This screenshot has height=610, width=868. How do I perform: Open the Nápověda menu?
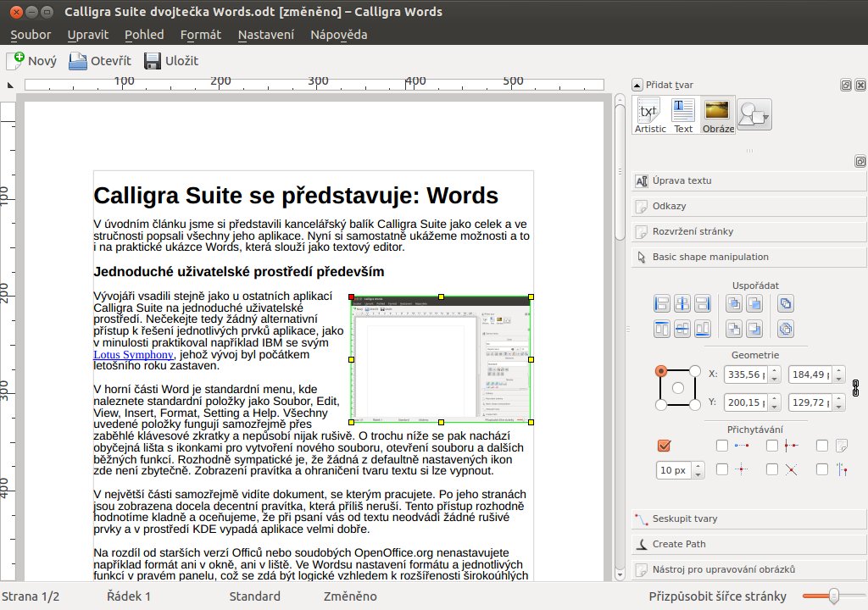point(339,35)
